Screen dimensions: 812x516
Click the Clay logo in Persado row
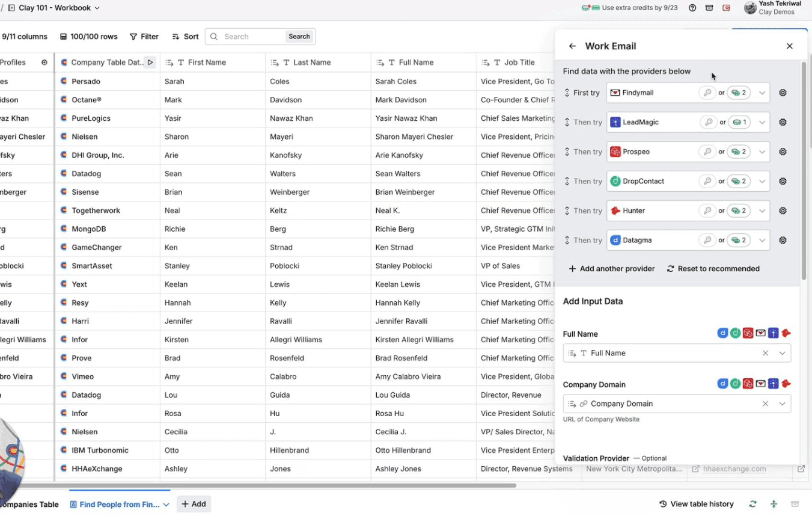pyautogui.click(x=64, y=81)
